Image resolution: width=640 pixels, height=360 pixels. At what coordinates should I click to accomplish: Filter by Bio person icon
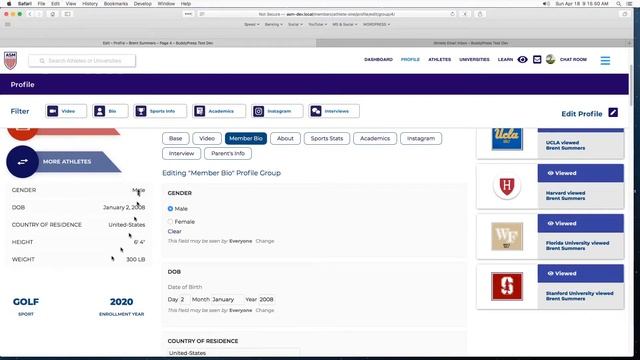click(x=99, y=111)
